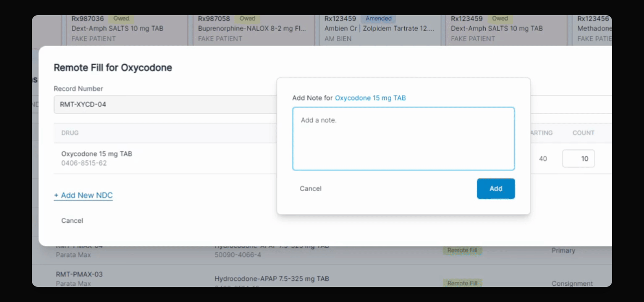Click the Add button in note dialog
This screenshot has height=302, width=644.
pos(496,189)
